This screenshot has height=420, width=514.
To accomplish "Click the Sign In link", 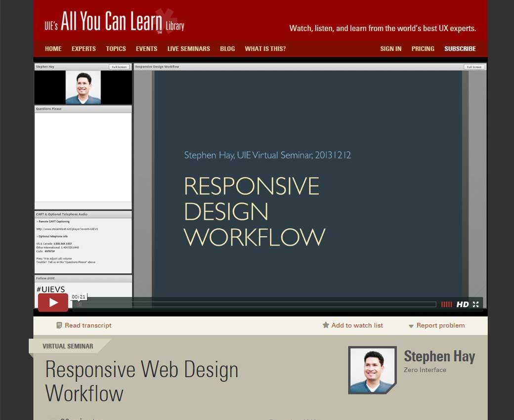I will tap(390, 48).
